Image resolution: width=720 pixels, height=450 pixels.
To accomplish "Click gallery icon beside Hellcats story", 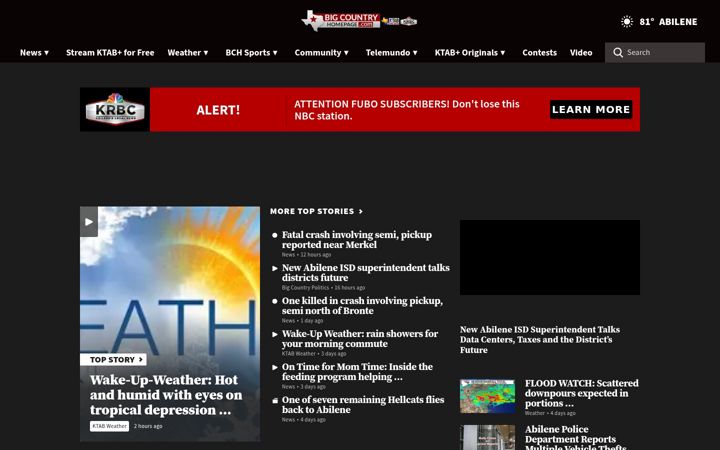I will [x=275, y=400].
